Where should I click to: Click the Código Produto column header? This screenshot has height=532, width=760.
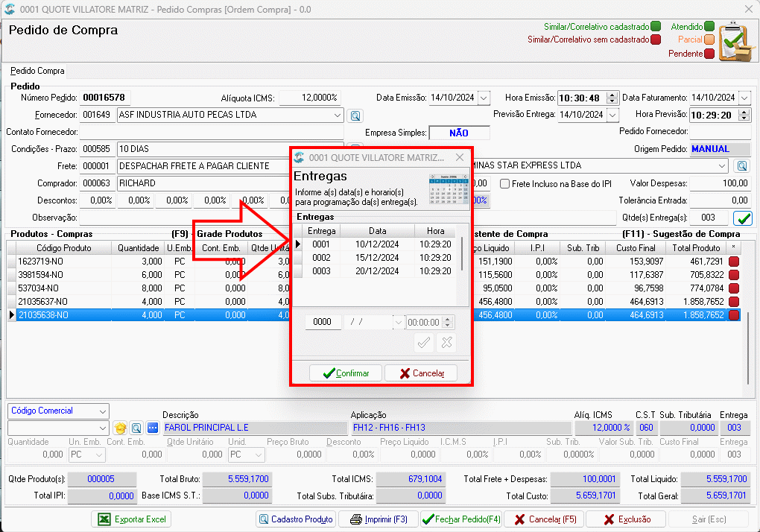click(63, 248)
